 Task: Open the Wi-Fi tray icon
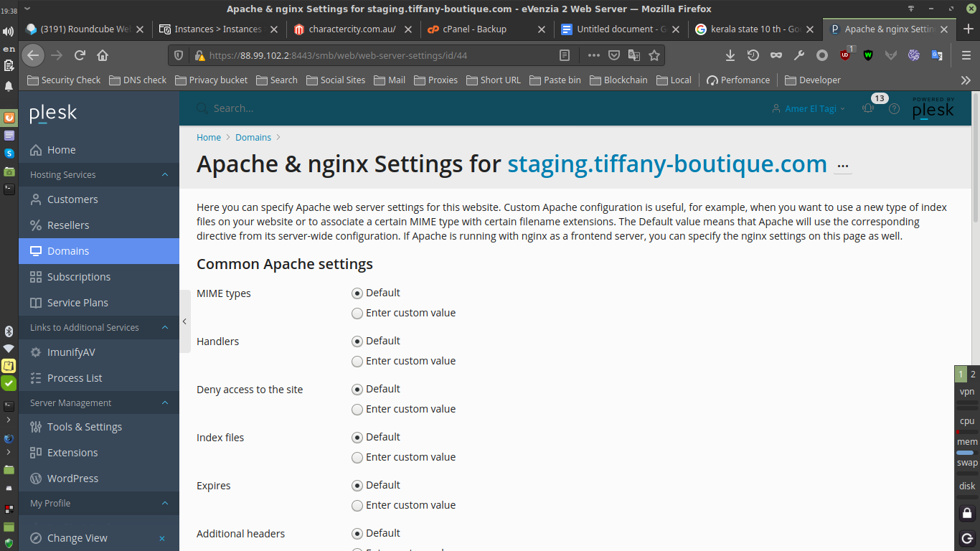coord(9,349)
